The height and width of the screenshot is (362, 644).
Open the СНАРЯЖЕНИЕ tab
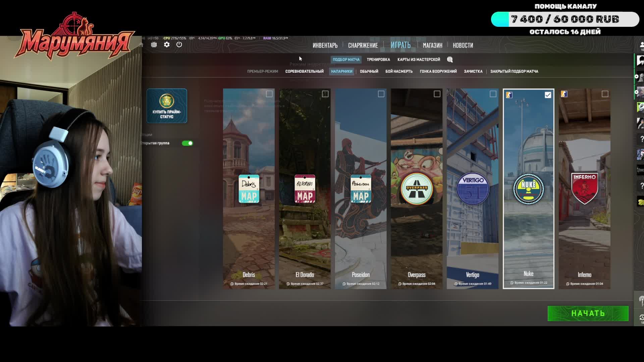click(363, 45)
